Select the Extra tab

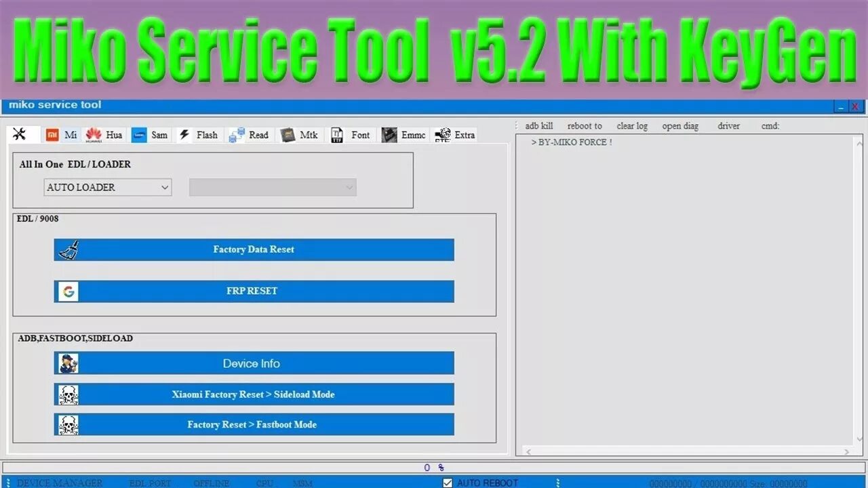click(455, 135)
